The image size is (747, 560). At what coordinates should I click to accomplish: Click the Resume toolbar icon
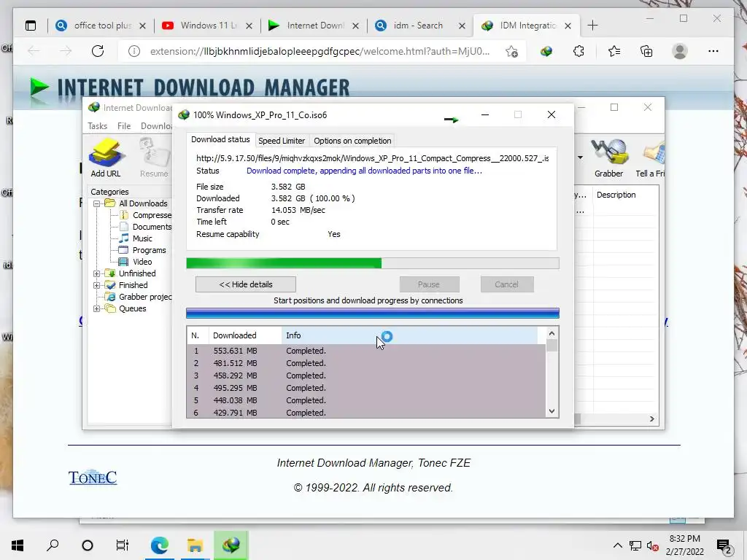[154, 157]
